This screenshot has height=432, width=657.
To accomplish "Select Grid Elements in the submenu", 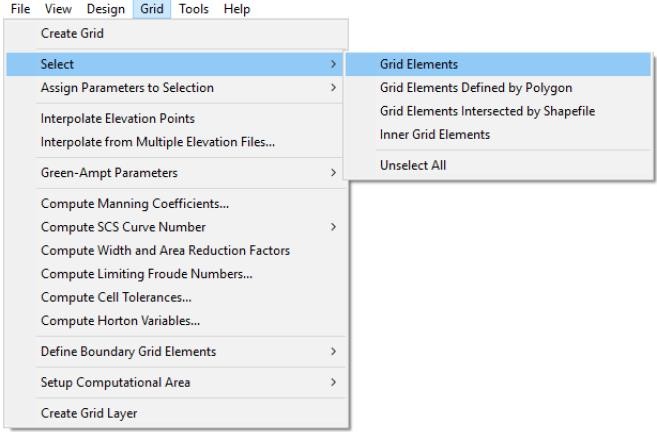I will coord(418,64).
